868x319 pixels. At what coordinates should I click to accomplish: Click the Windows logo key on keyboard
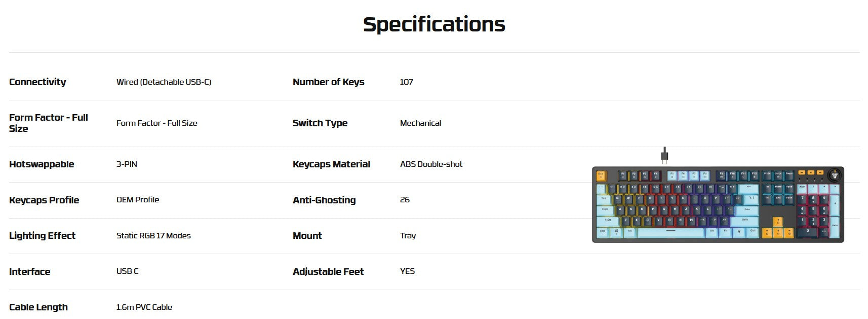[x=616, y=233]
